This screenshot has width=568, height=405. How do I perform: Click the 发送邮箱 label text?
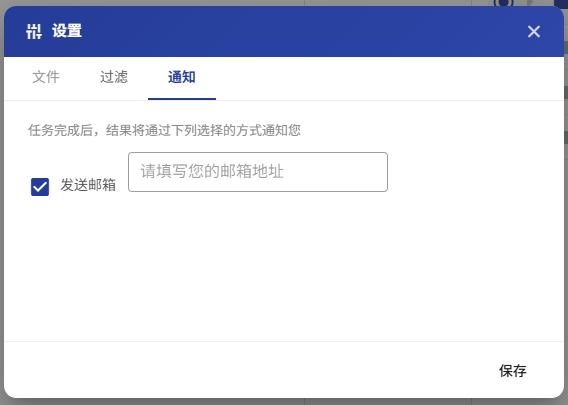click(x=88, y=185)
